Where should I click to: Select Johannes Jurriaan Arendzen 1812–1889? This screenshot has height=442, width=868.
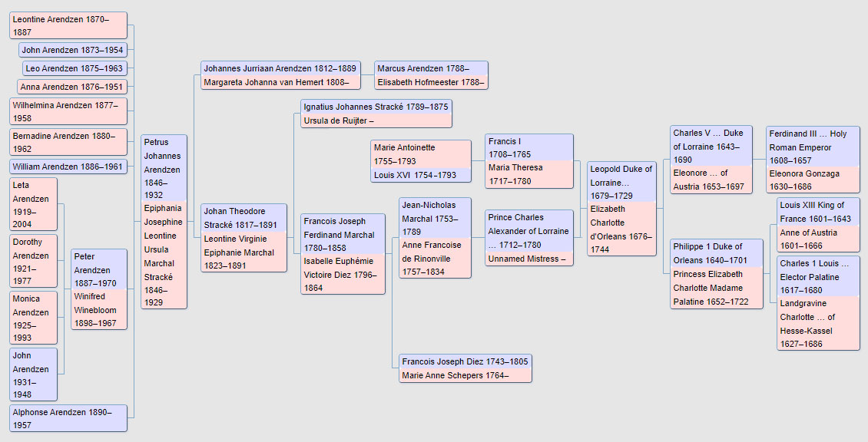coord(280,68)
